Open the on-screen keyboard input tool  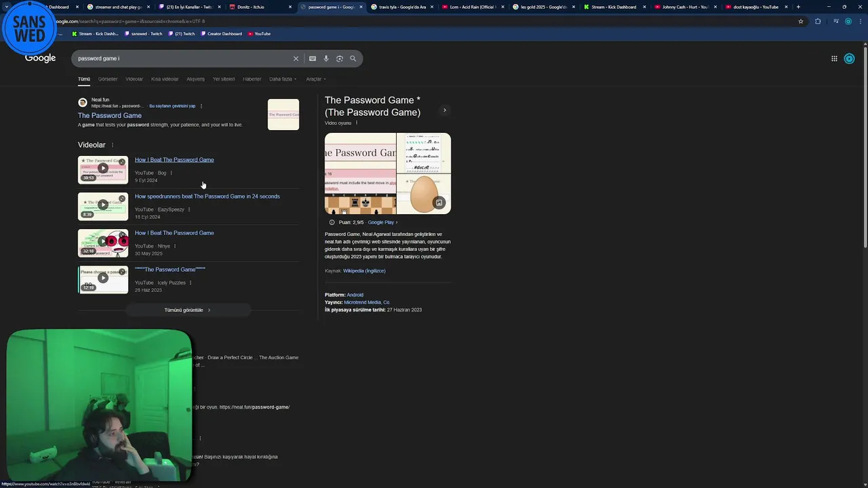[313, 59]
